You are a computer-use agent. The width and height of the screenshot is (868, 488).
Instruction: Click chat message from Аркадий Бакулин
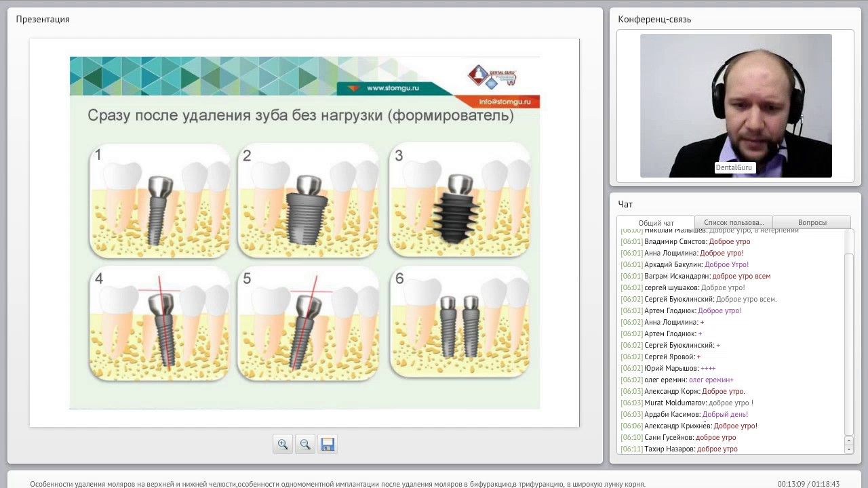click(684, 264)
